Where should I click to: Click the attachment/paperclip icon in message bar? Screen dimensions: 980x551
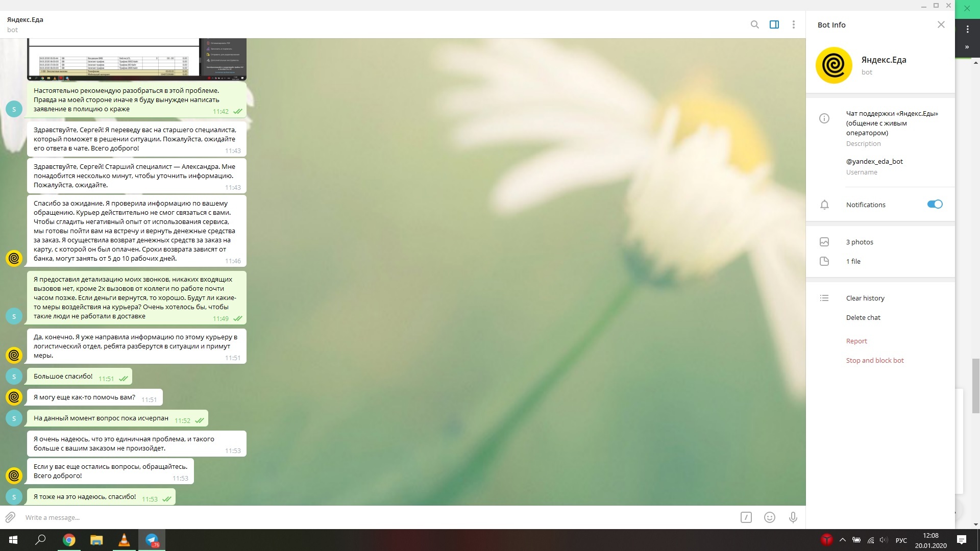pyautogui.click(x=10, y=517)
